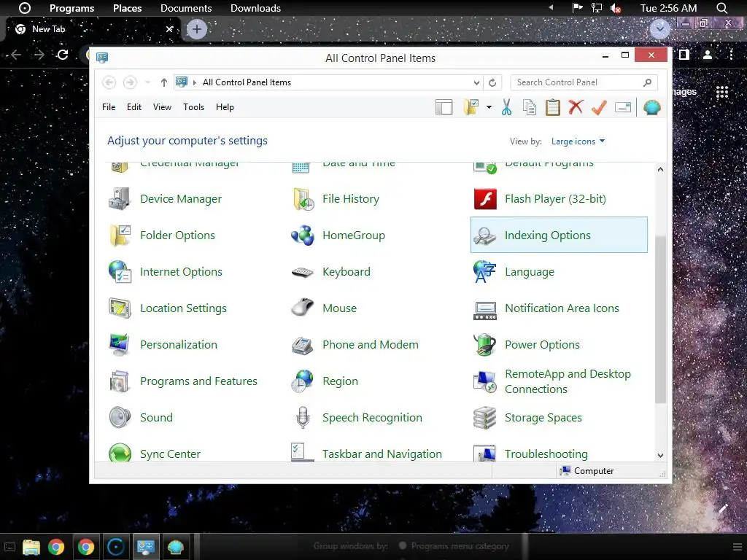Click the scroll up arrow of item list

click(x=660, y=169)
